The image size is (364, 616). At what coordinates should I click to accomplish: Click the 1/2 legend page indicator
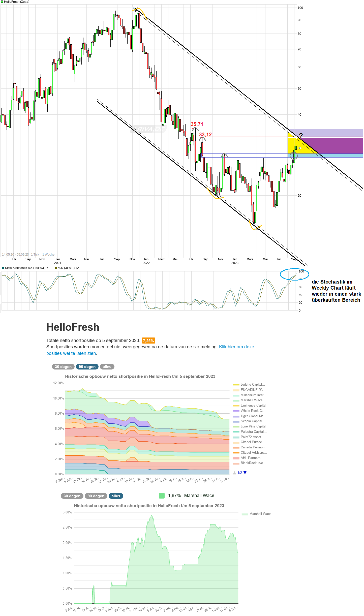[x=240, y=473]
